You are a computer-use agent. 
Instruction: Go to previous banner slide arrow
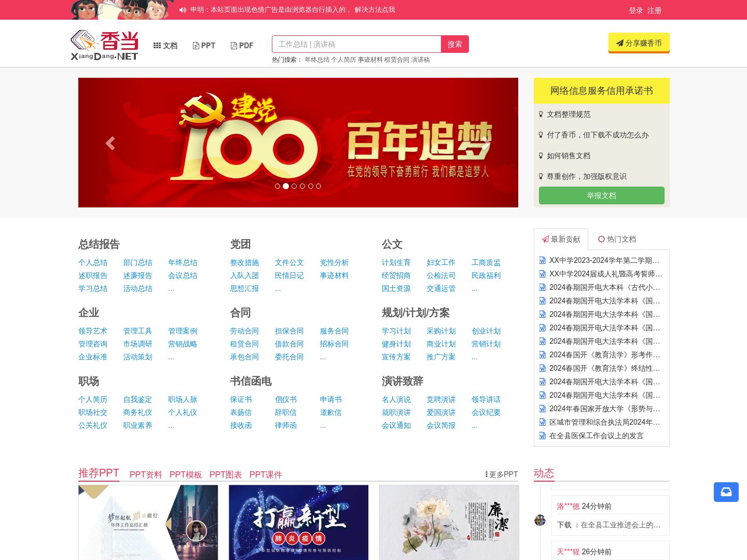[110, 143]
